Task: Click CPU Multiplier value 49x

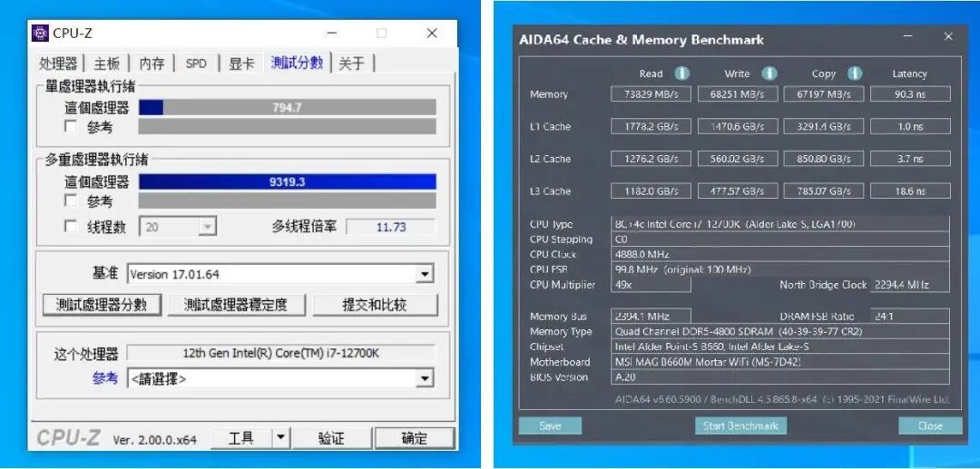Action: point(651,284)
